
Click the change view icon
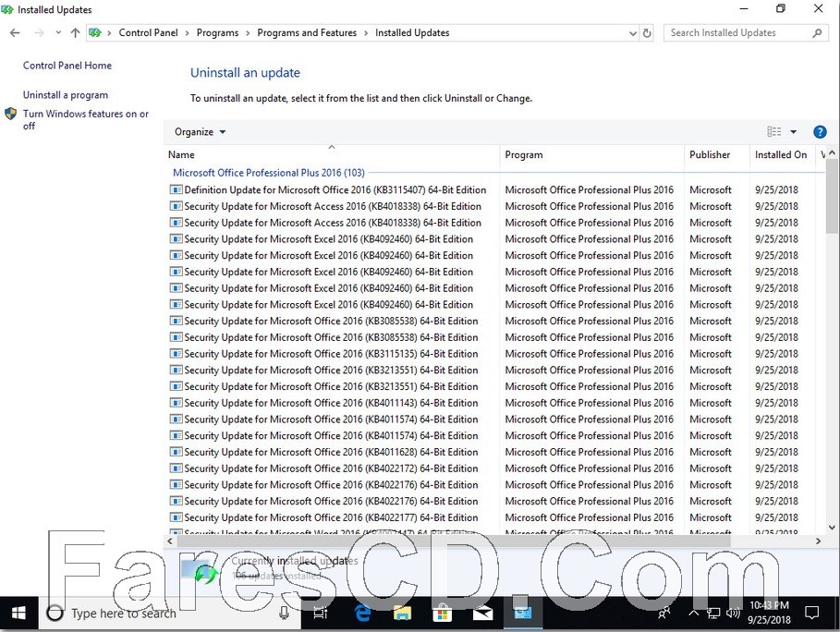pyautogui.click(x=773, y=132)
